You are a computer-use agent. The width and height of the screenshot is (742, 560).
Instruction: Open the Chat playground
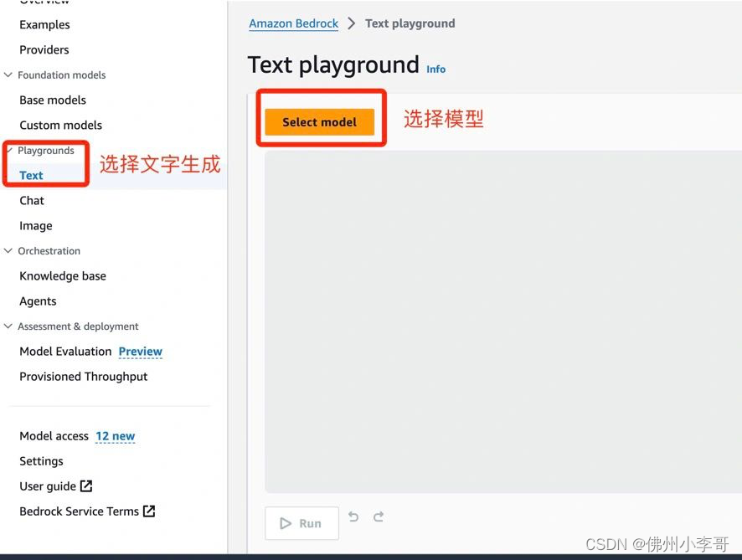(x=32, y=201)
